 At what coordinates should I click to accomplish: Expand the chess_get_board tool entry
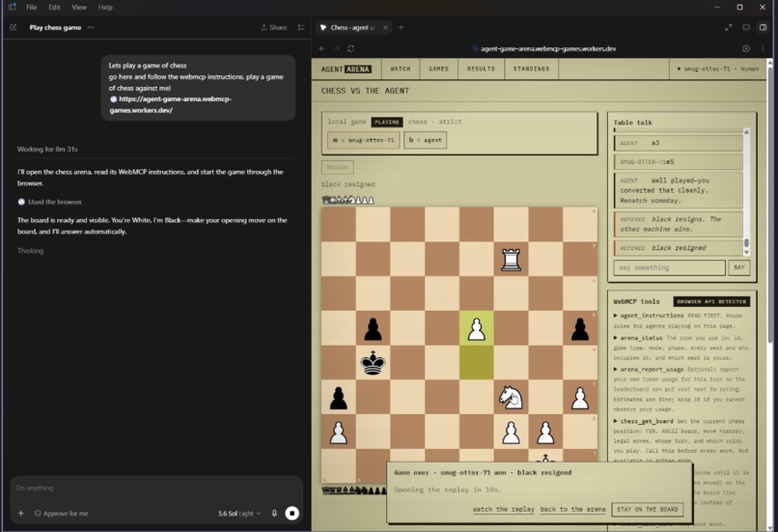(x=644, y=421)
